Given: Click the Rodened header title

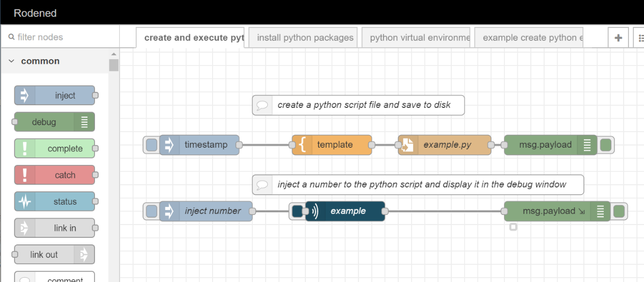Looking at the screenshot, I should coord(35,13).
